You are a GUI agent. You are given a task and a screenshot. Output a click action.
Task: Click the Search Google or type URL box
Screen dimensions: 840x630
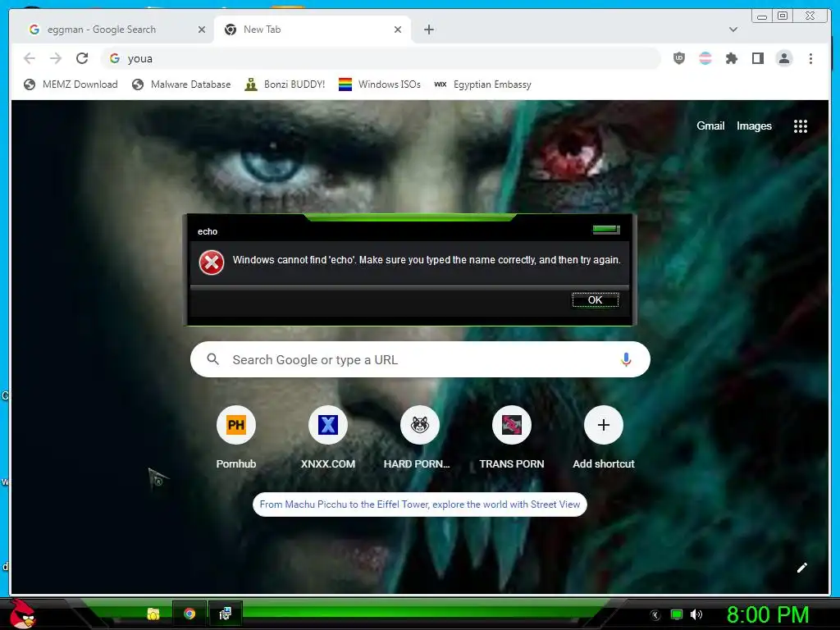[420, 359]
